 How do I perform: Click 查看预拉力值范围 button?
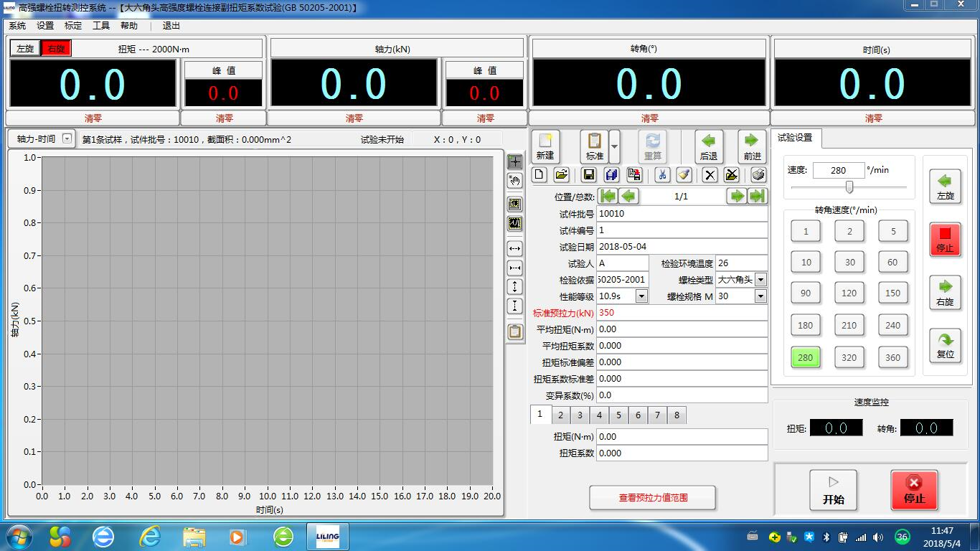click(653, 497)
